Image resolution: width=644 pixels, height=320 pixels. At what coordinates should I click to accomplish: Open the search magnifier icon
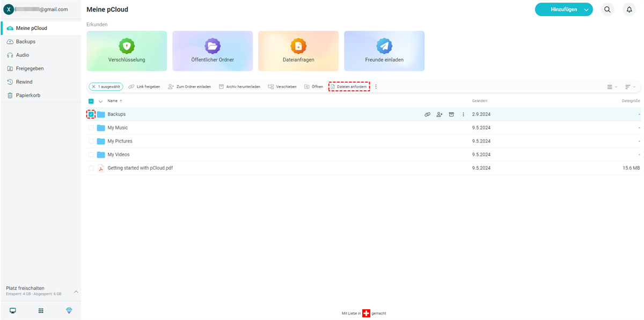click(608, 9)
